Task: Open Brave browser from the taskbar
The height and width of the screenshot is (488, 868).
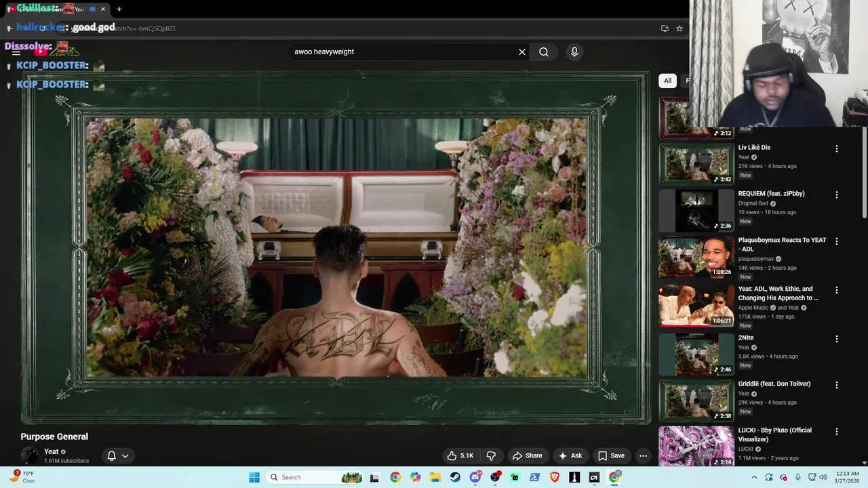Action: 555,477
